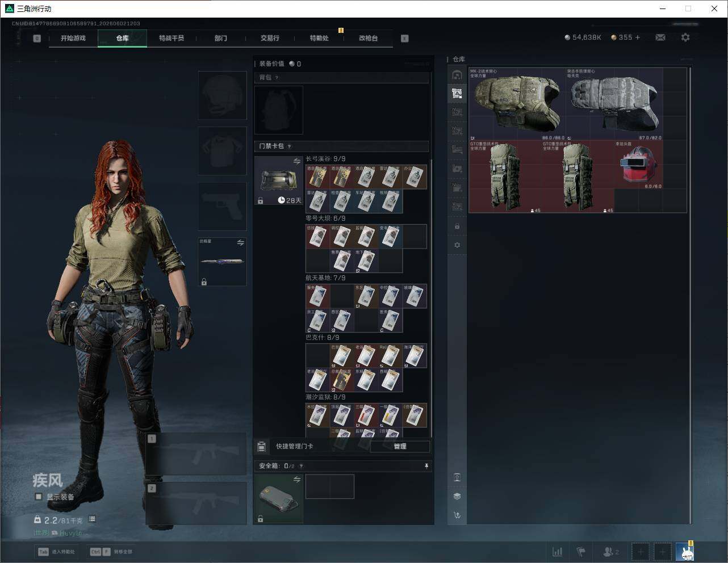728x563 pixels.
Task: Click primary weapon slot 1
Action: (x=196, y=454)
